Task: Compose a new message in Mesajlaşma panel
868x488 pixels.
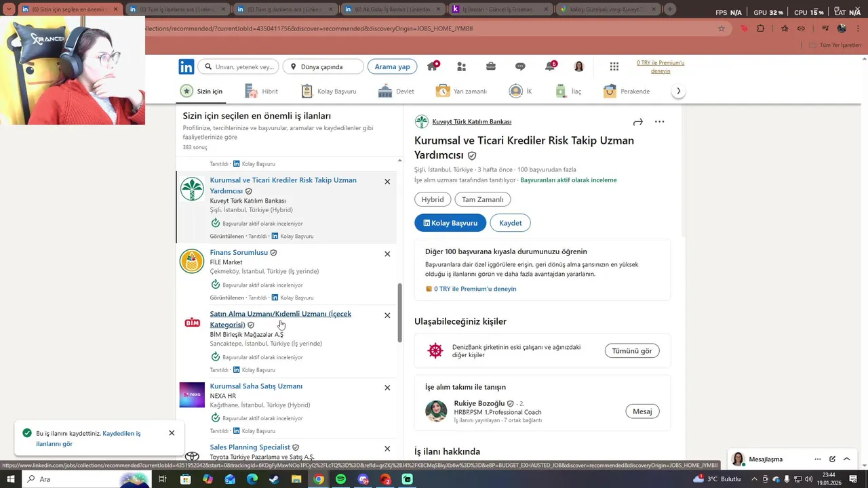Action: [x=832, y=459]
